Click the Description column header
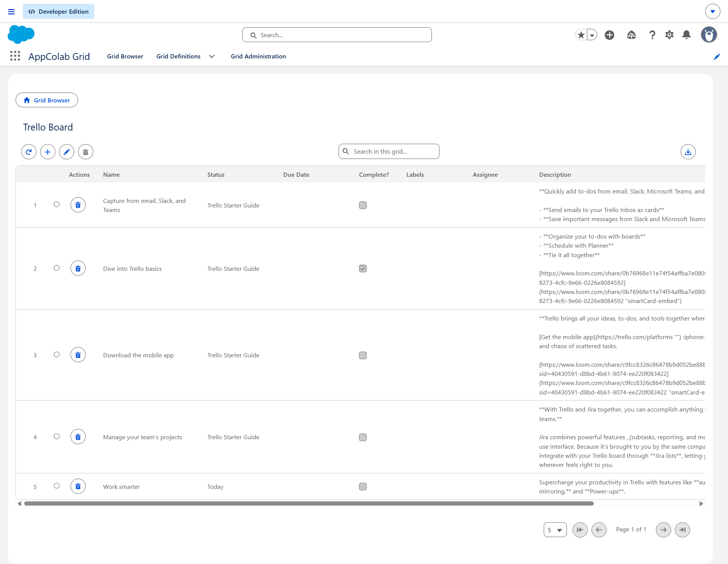The width and height of the screenshot is (728, 564). (555, 174)
